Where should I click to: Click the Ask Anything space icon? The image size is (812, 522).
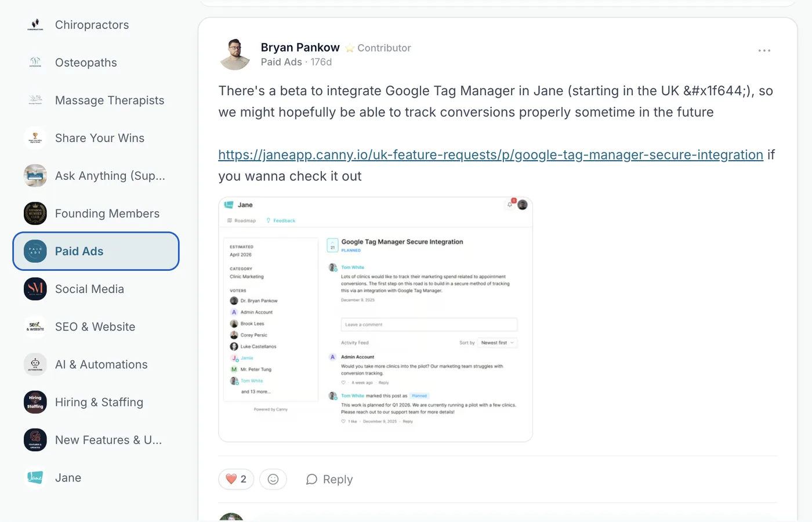(x=35, y=176)
